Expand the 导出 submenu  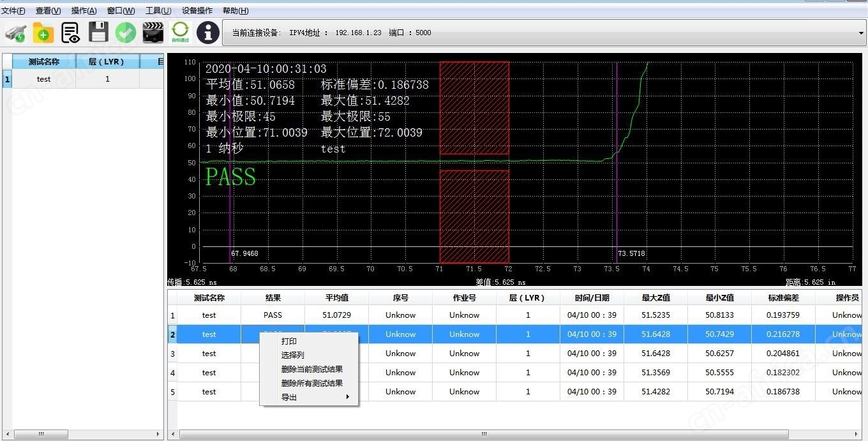[309, 398]
